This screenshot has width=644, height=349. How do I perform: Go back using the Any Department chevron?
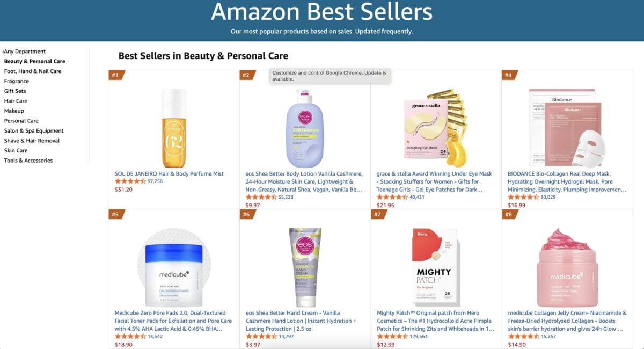click(x=24, y=51)
